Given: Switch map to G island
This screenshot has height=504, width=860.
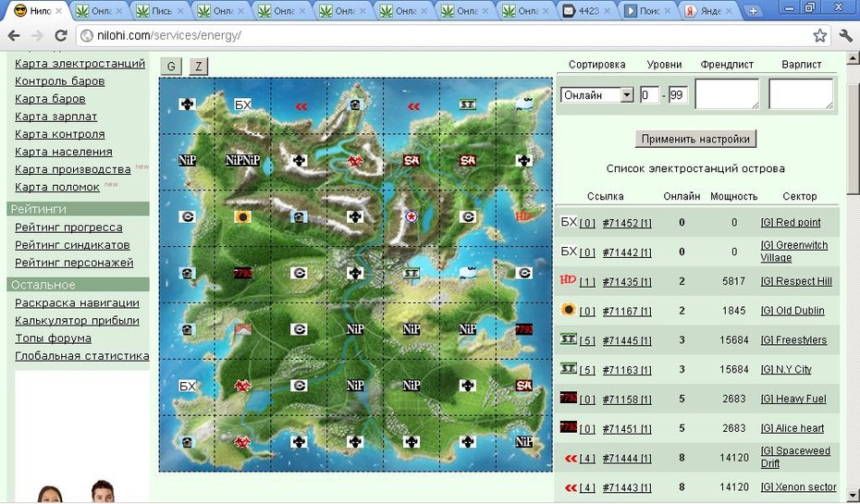Looking at the screenshot, I should pos(171,67).
